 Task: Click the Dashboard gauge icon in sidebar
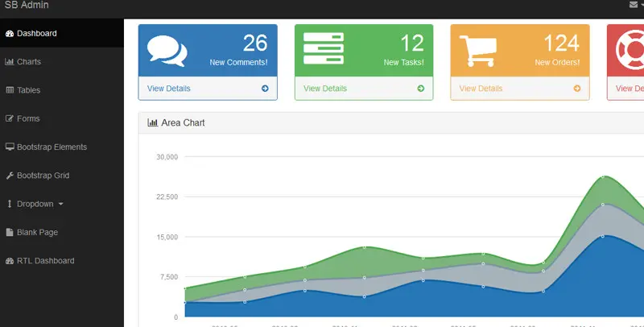click(10, 34)
